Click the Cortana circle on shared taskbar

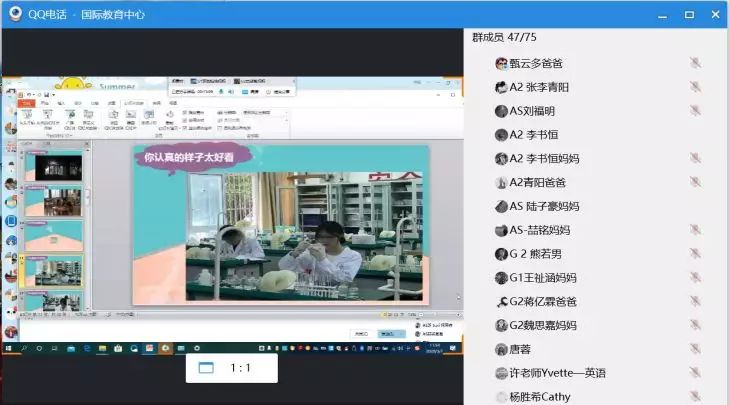click(x=39, y=348)
